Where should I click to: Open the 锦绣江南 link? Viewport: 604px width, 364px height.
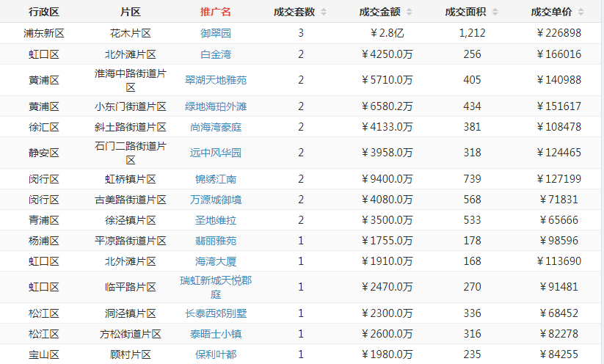(215, 179)
